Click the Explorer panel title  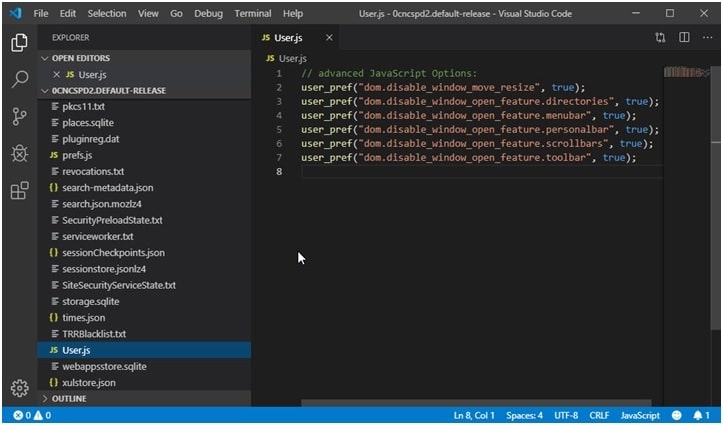(71, 38)
